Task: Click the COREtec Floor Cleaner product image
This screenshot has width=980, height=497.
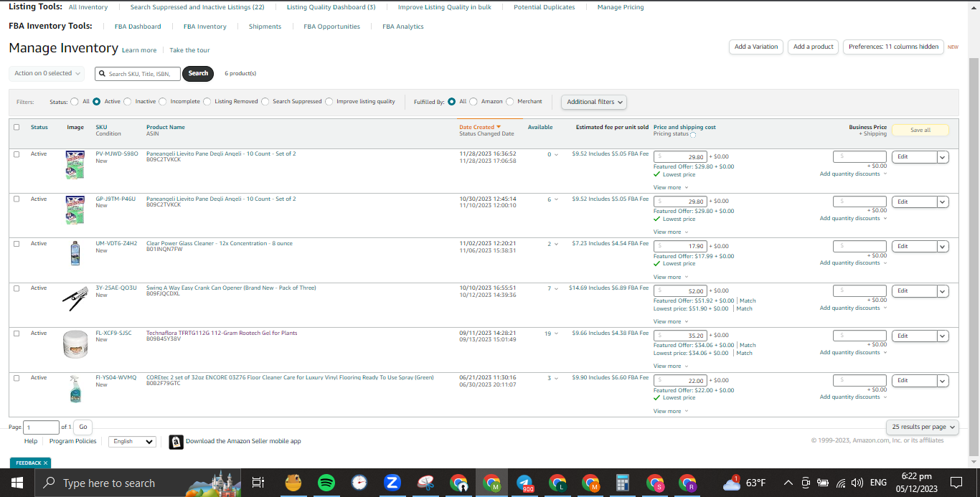Action: (75, 389)
